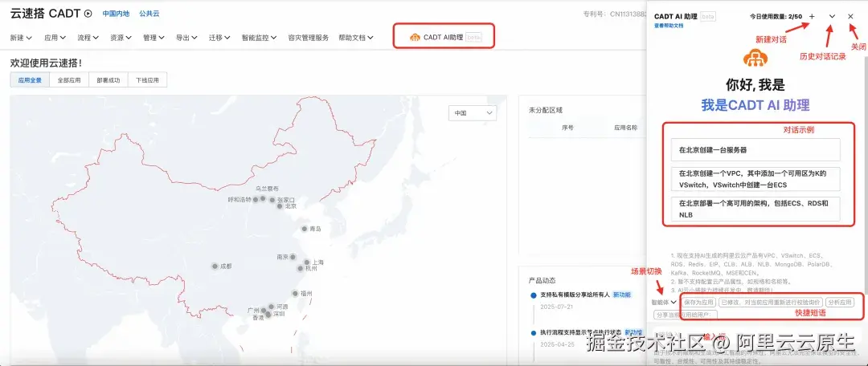Select the 广州 map marker

point(264,311)
